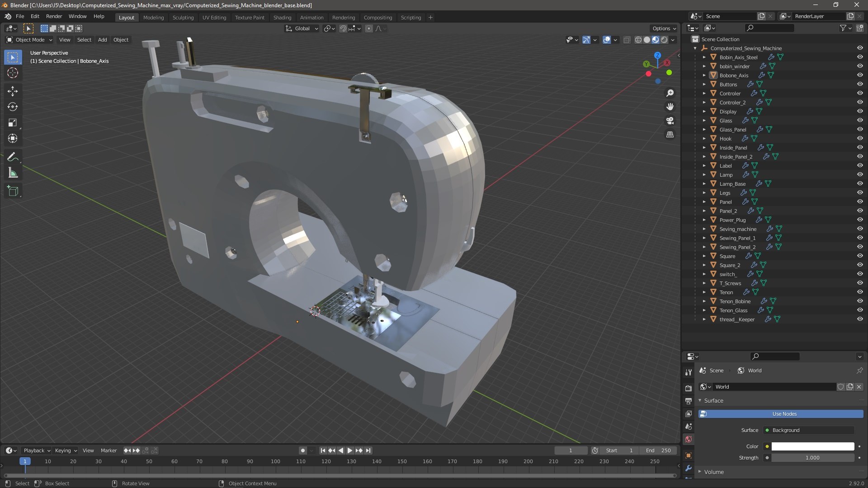Open the Global transform orientation dropdown
This screenshot has width=868, height=488.
[x=302, y=28]
